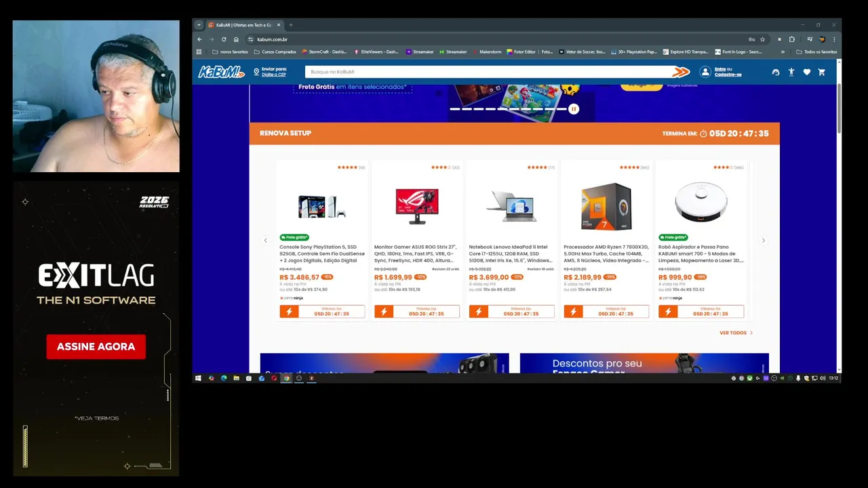
Task: Open the Font In Logo - Searc... bookmark
Action: (x=738, y=52)
